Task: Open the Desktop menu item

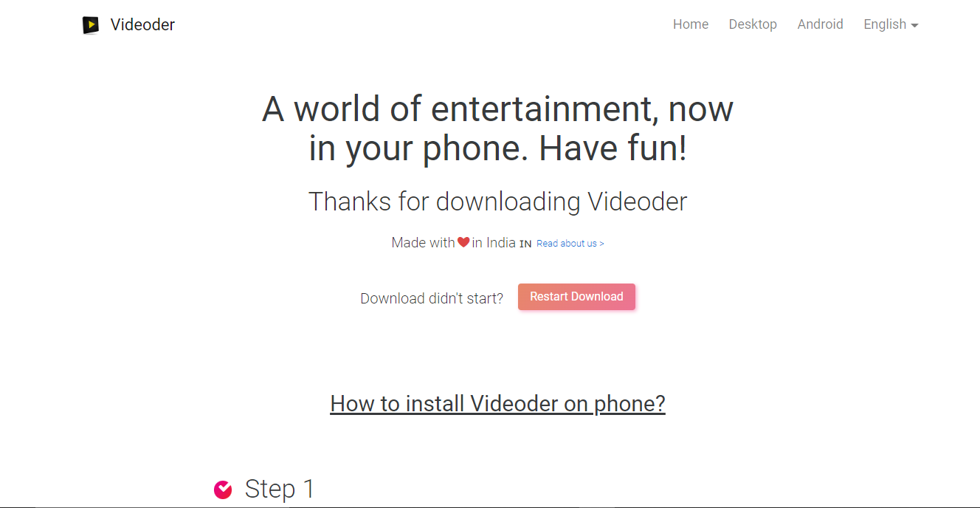Action: (753, 24)
